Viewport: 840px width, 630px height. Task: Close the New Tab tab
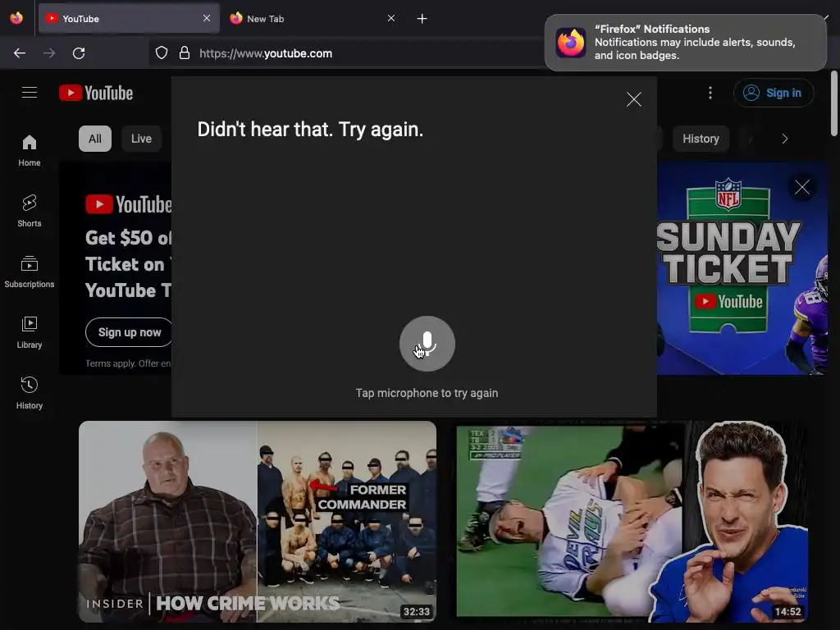point(391,18)
